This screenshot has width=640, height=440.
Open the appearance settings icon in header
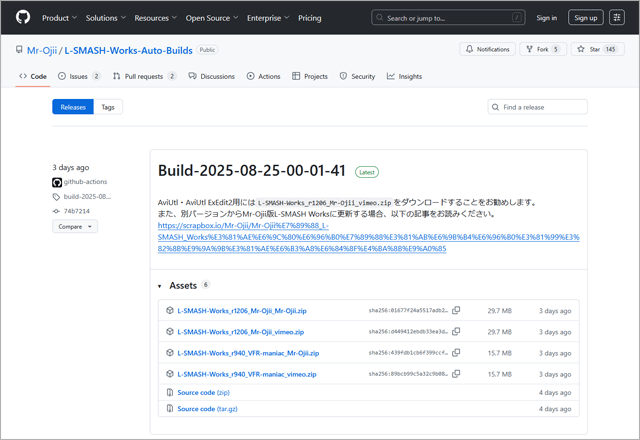click(617, 18)
